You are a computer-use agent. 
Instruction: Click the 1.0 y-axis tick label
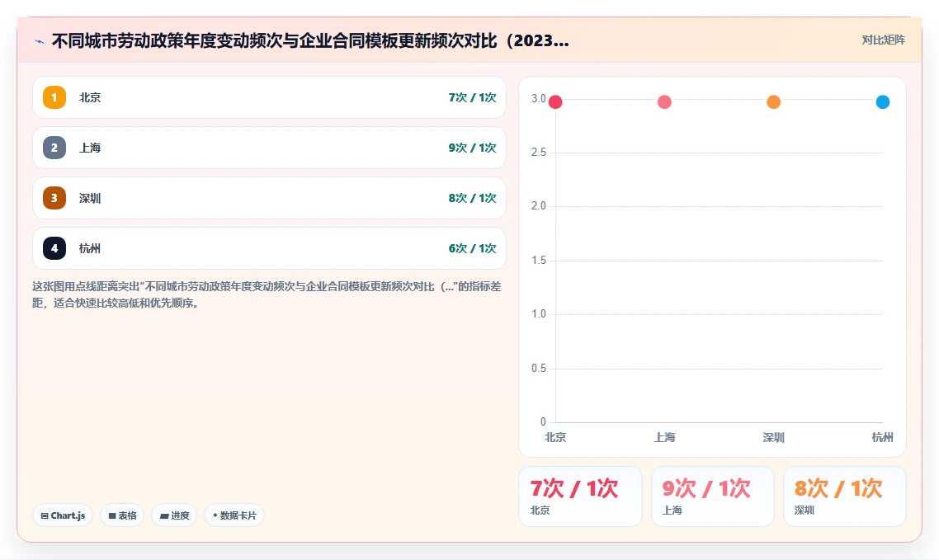(538, 314)
